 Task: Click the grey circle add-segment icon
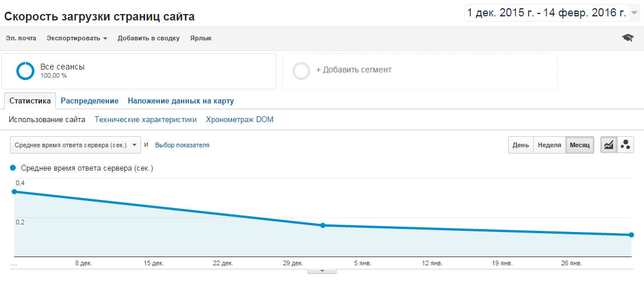(301, 71)
